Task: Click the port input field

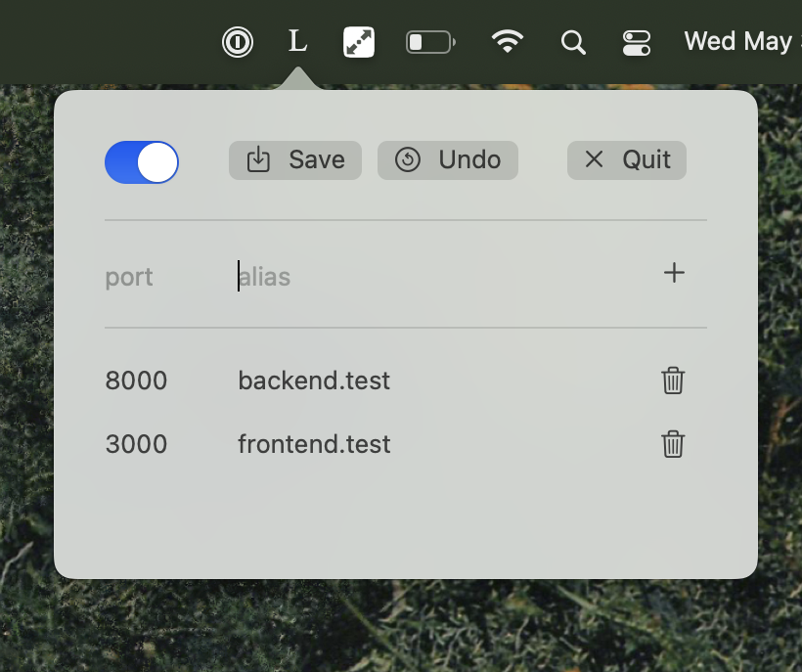Action: [161, 277]
